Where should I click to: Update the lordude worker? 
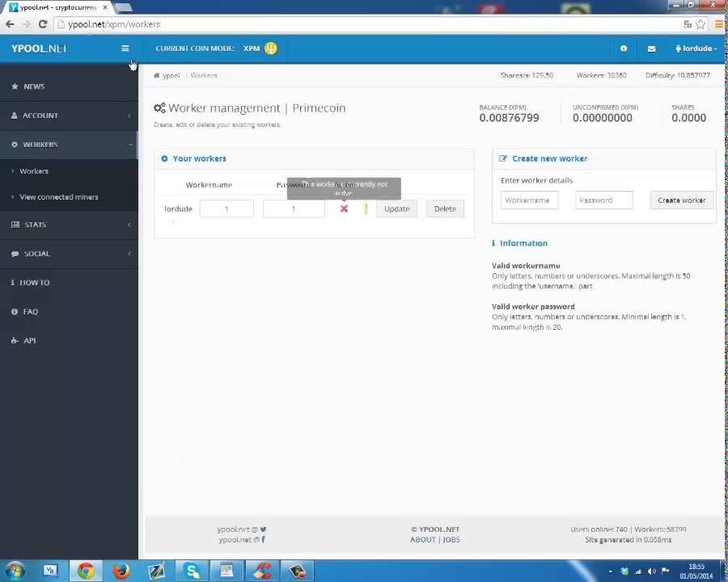point(396,209)
